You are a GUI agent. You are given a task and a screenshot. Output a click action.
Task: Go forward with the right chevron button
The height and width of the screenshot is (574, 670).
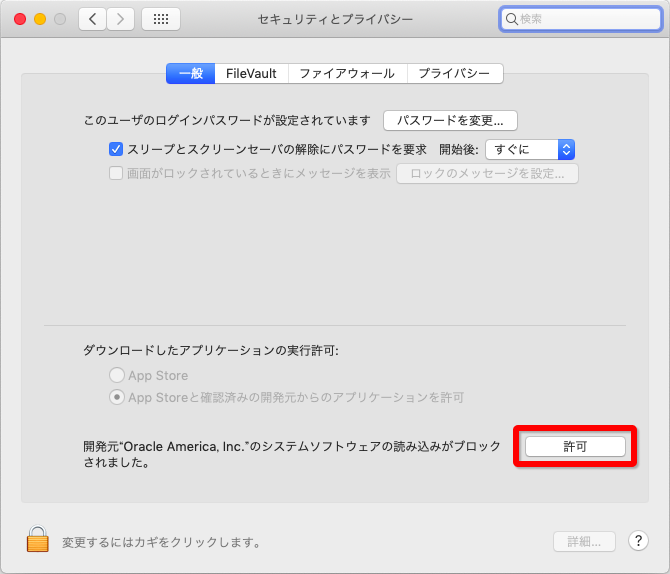[x=120, y=19]
